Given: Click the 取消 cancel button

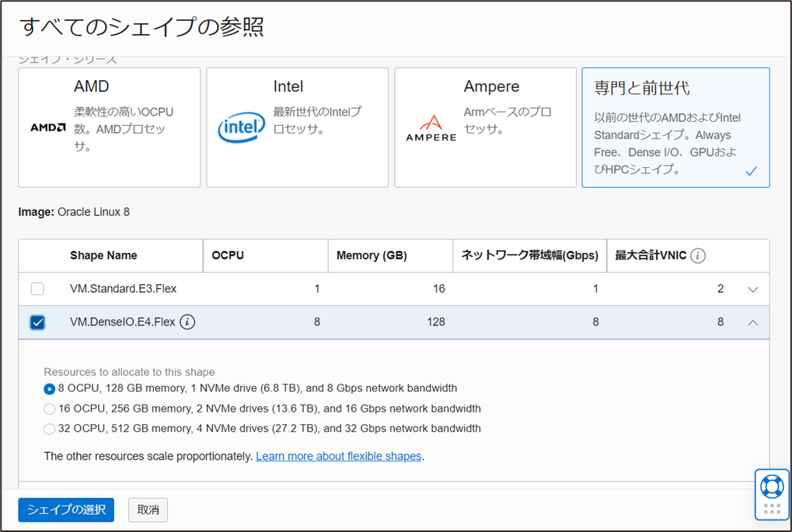Looking at the screenshot, I should [x=148, y=510].
